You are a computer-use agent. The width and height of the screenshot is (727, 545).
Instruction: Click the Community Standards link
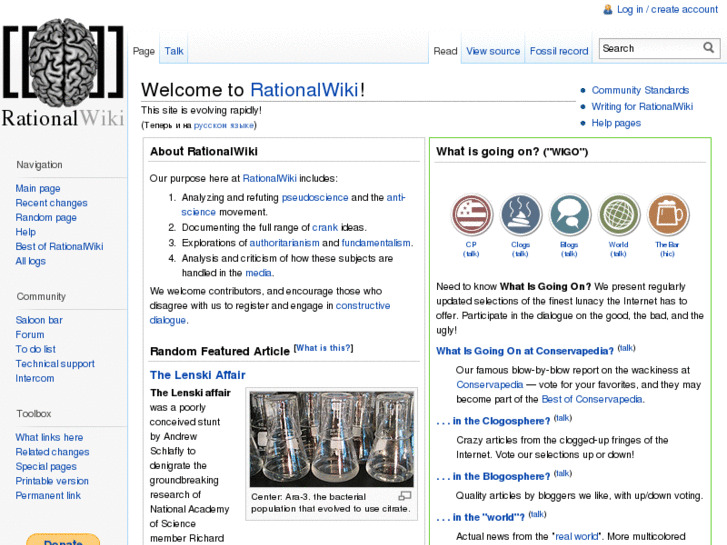point(640,90)
